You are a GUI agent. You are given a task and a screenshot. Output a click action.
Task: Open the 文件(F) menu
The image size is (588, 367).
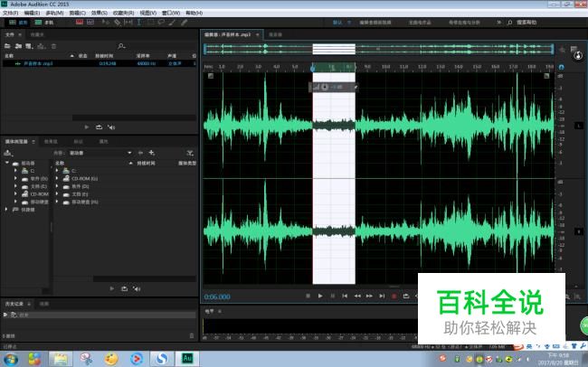click(11, 13)
